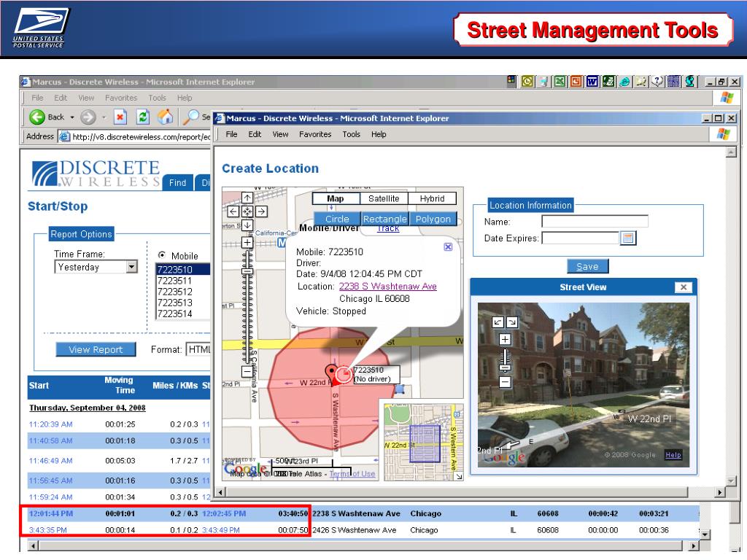Zoom out on the map with minus
This screenshot has width=747, height=560.
point(247,371)
